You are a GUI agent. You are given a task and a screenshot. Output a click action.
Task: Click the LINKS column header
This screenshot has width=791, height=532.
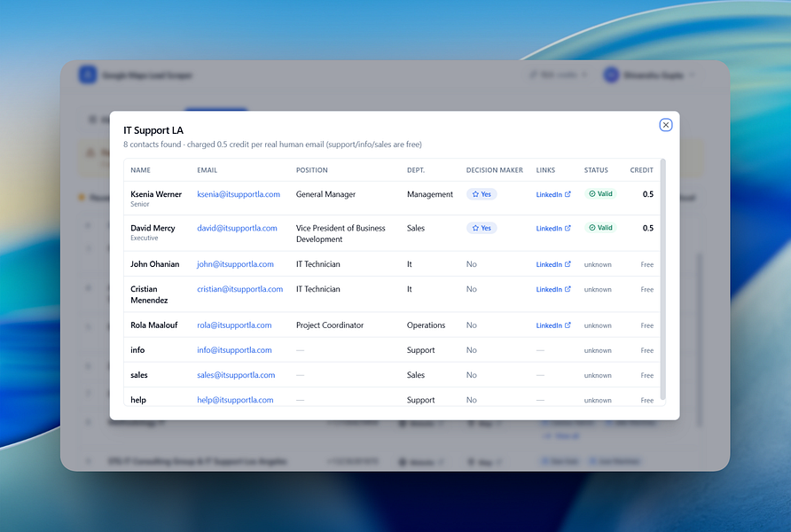[545, 170]
